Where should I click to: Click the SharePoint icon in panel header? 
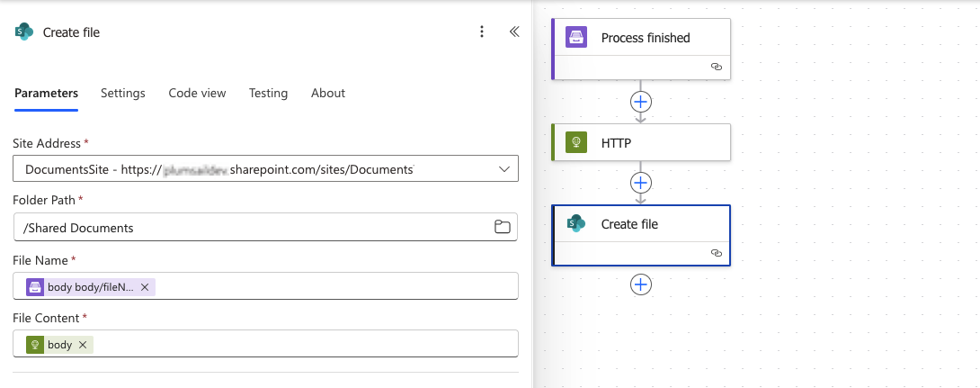23,32
